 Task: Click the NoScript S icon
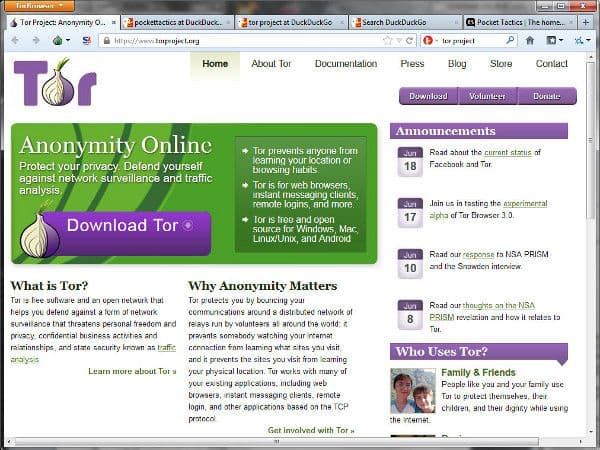pos(87,40)
